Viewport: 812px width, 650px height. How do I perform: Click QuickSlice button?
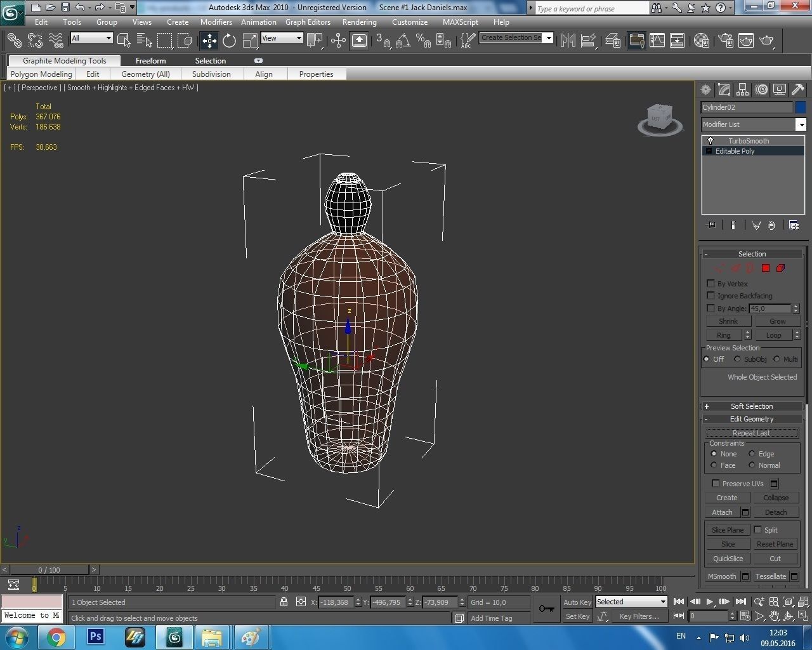728,559
